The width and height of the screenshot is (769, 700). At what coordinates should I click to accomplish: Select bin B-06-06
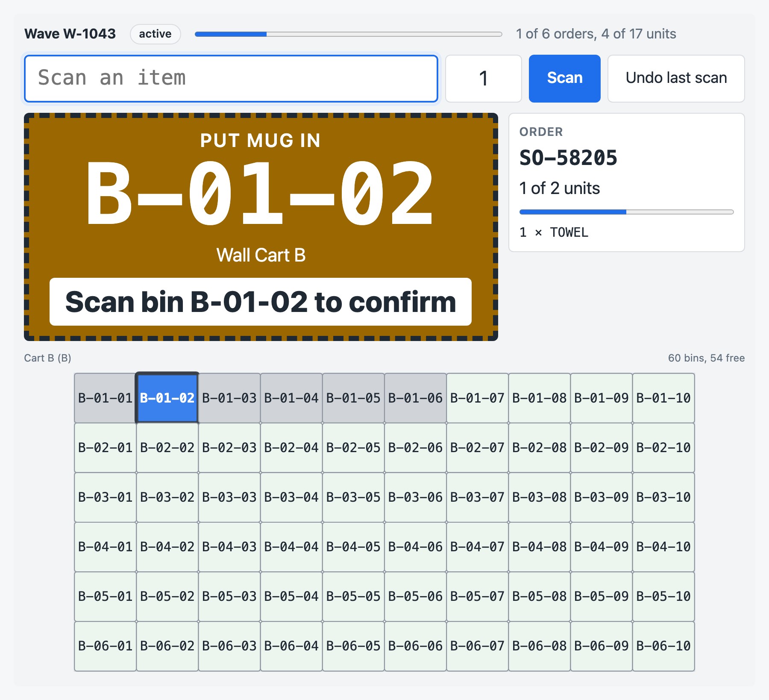[415, 646]
